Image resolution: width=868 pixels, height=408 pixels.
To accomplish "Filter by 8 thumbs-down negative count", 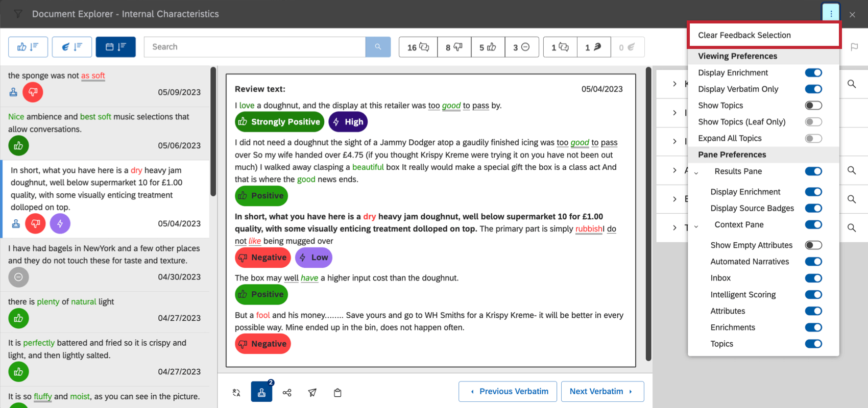I will click(454, 47).
